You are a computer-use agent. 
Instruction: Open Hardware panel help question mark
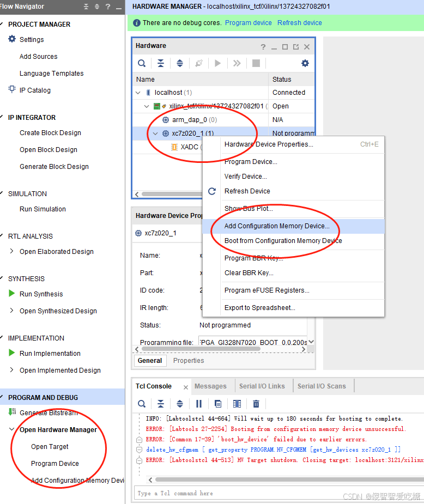click(263, 47)
